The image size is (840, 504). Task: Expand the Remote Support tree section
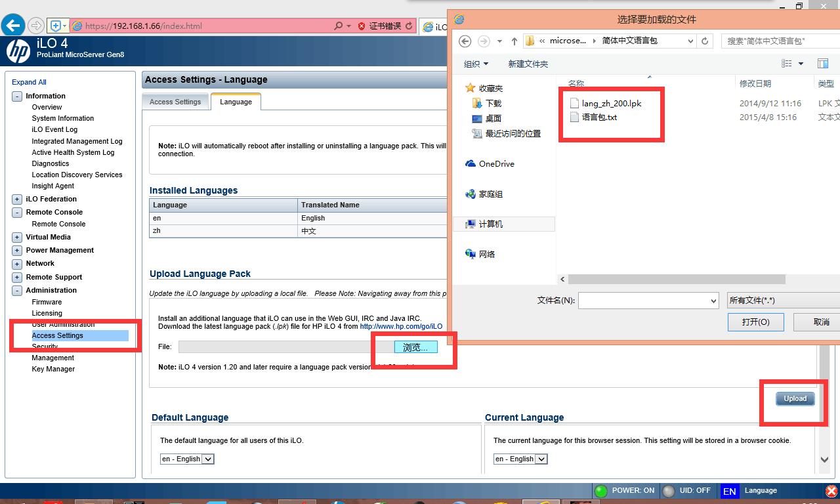click(17, 278)
